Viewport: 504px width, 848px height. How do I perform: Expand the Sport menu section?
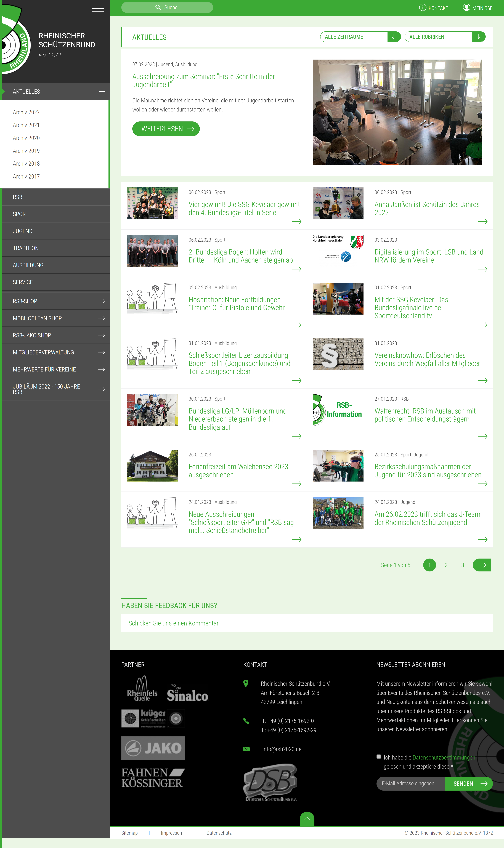pos(102,214)
